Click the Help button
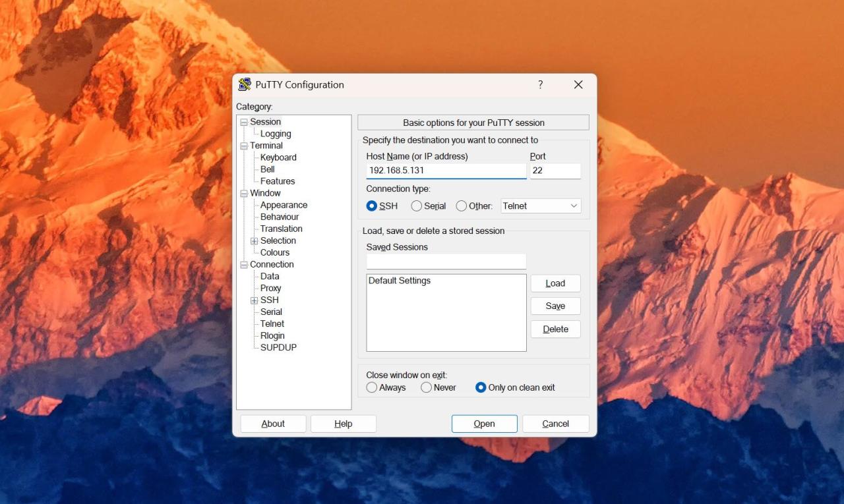Image resolution: width=844 pixels, height=504 pixels. pyautogui.click(x=343, y=424)
